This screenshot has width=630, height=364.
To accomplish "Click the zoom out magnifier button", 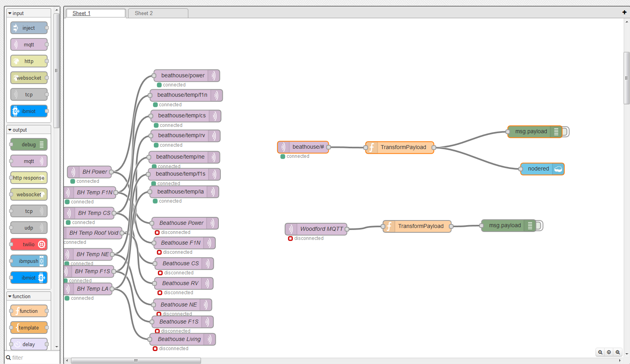I will click(600, 352).
